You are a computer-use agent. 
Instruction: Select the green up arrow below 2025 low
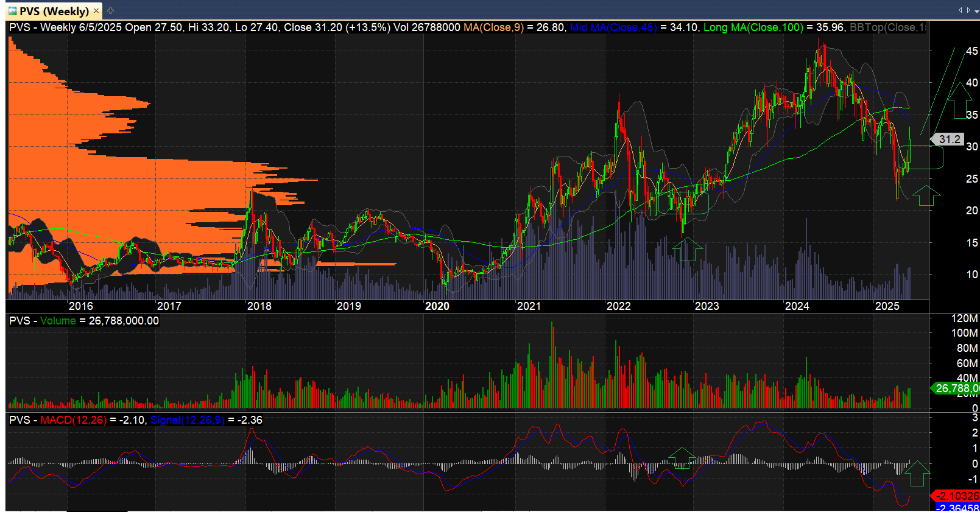tap(926, 195)
